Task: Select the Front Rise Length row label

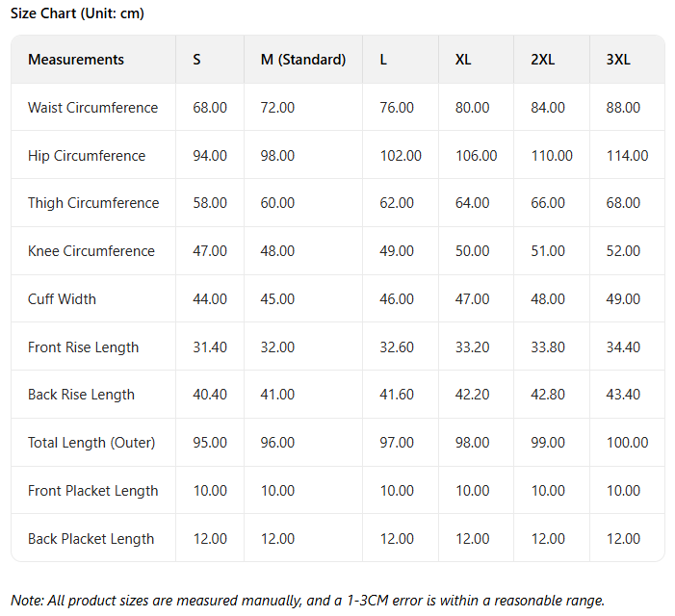Action: pos(83,347)
